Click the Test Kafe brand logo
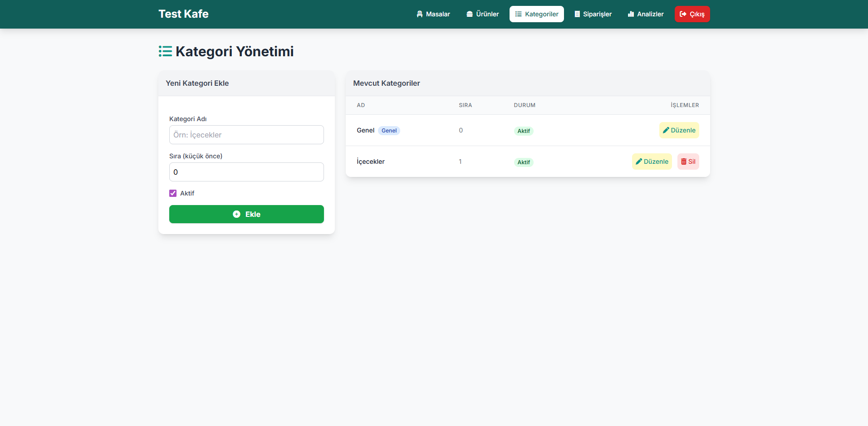 pyautogui.click(x=183, y=14)
